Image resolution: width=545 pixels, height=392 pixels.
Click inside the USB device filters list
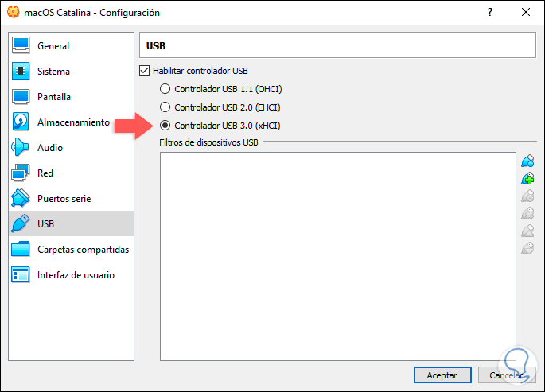337,254
